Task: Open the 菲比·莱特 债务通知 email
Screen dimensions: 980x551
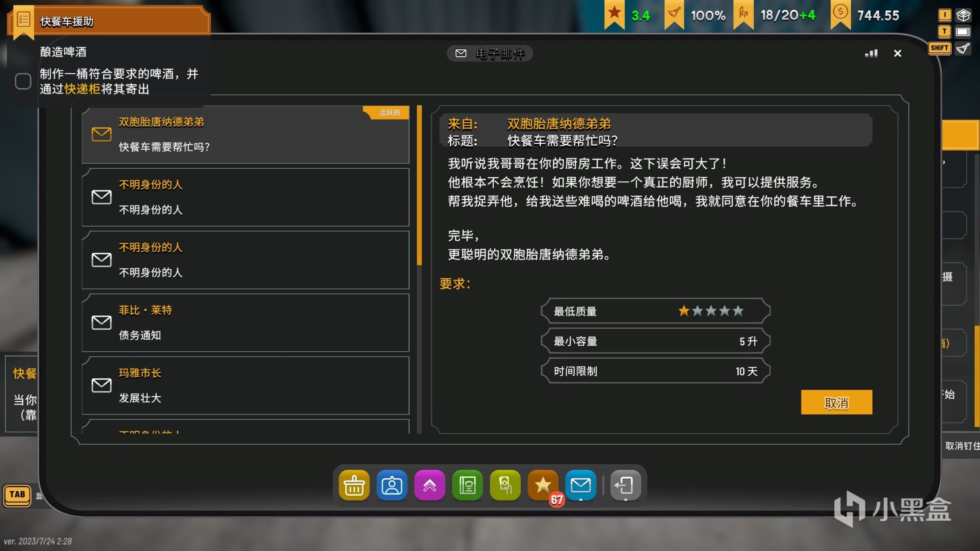Action: point(245,323)
